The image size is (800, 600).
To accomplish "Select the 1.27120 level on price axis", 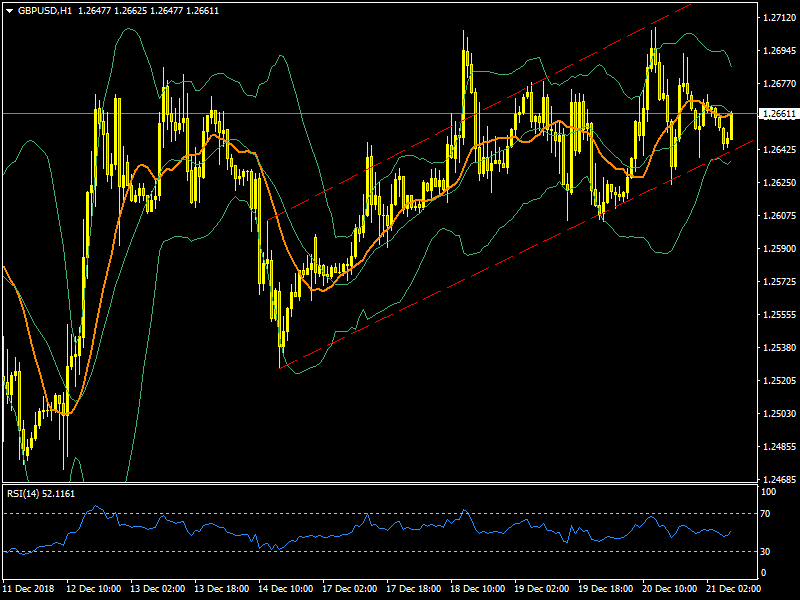I will click(x=777, y=18).
